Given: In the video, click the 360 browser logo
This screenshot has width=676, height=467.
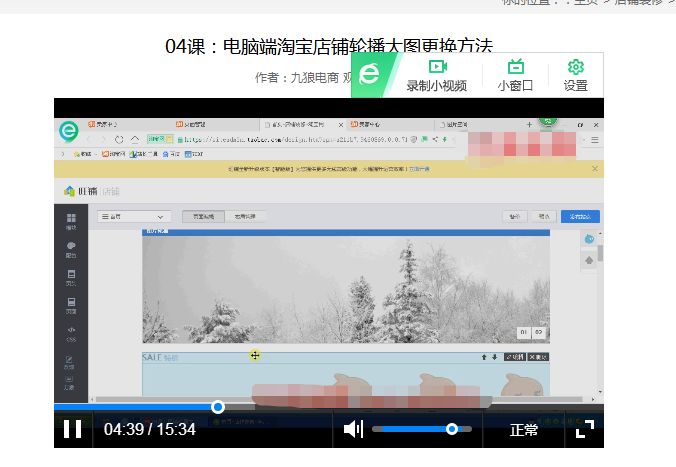Looking at the screenshot, I should 69,131.
